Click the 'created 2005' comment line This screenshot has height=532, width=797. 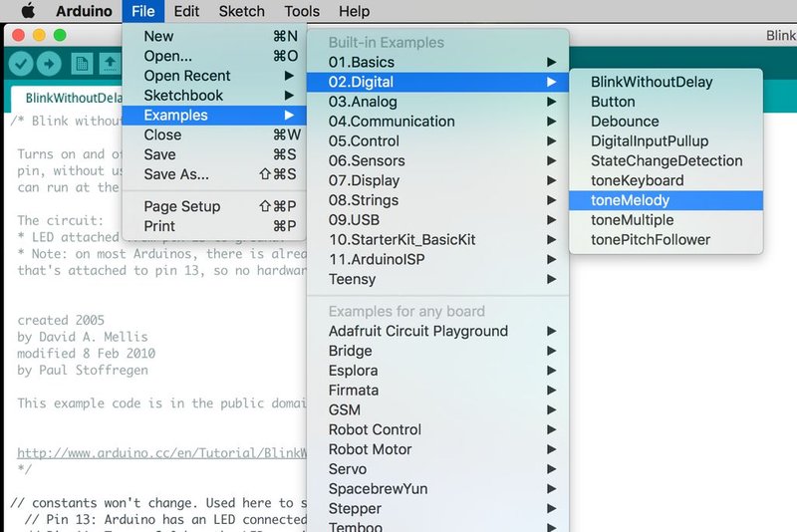61,320
